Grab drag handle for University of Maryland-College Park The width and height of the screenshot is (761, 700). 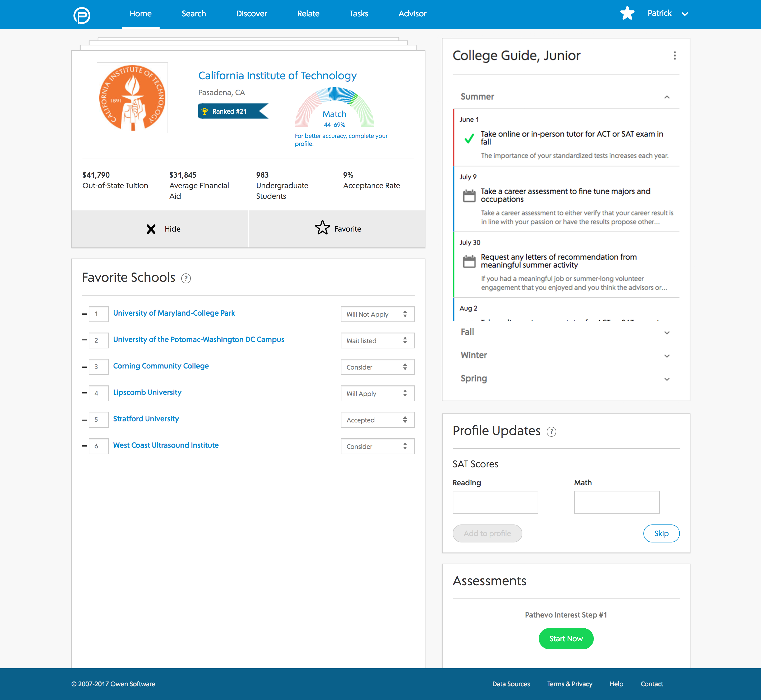(x=84, y=314)
